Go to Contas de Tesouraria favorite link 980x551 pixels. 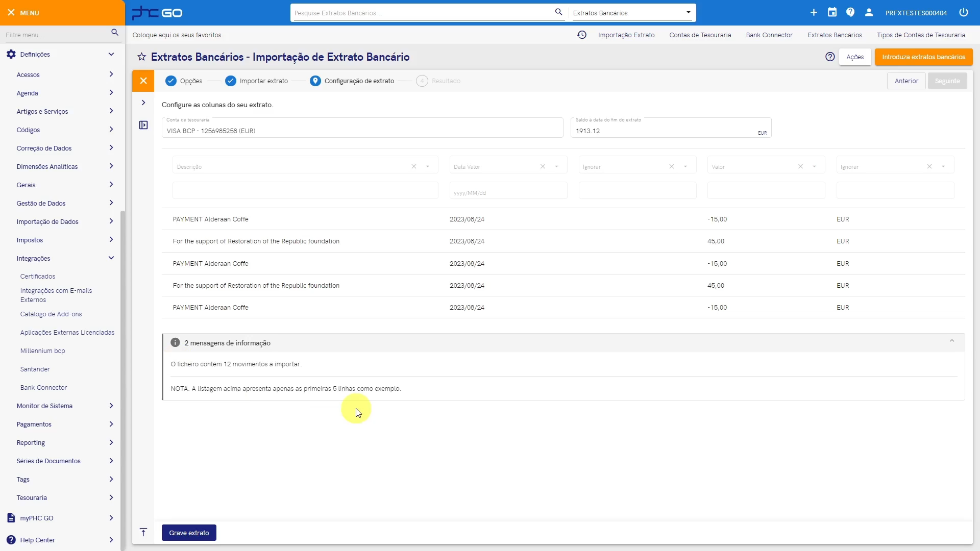[700, 35]
